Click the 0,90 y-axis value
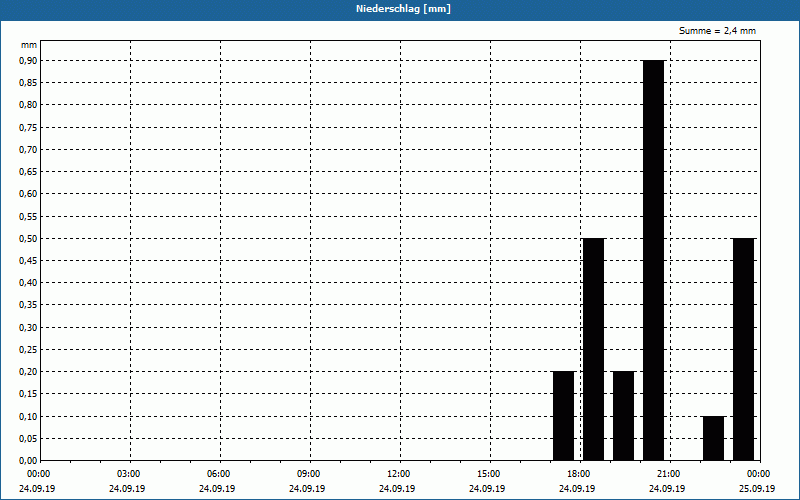Image resolution: width=800 pixels, height=500 pixels. point(28,61)
